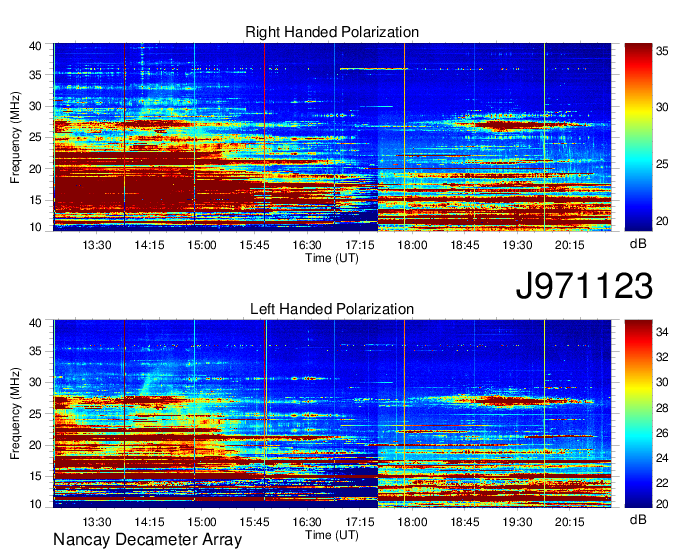Click 10 MHz frequency tick of Right Handed plot

pos(35,227)
